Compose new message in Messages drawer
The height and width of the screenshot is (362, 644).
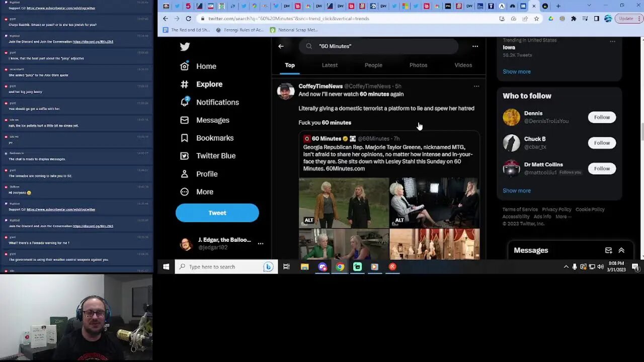click(608, 250)
